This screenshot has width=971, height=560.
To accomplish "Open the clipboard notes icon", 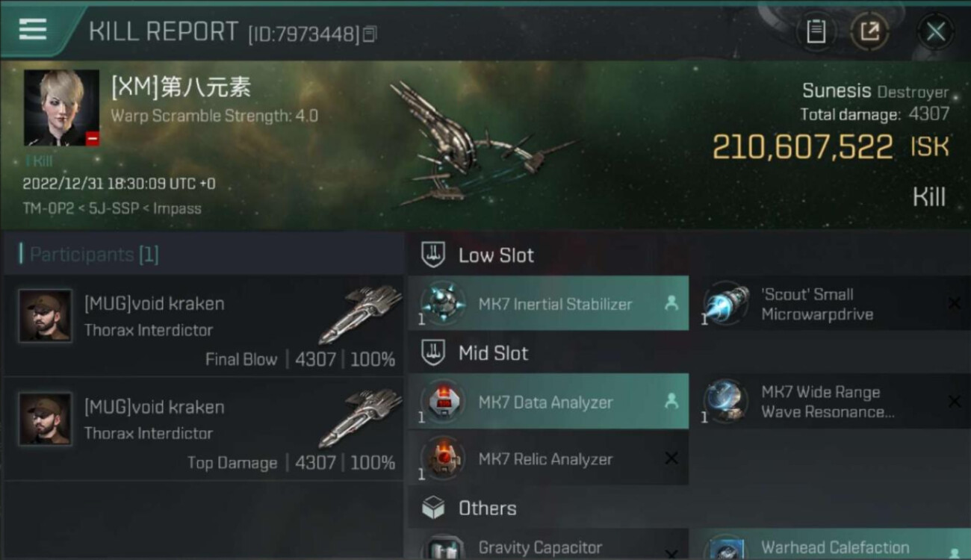I will click(x=816, y=32).
